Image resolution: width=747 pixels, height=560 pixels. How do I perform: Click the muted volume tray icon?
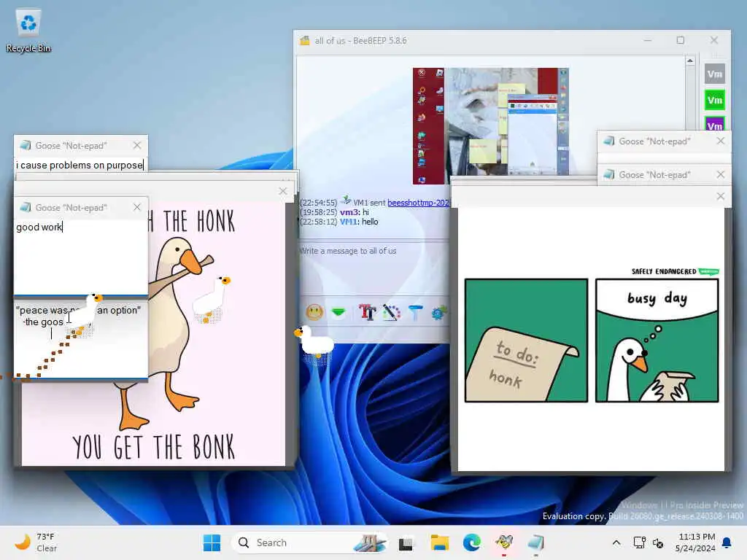coord(658,542)
